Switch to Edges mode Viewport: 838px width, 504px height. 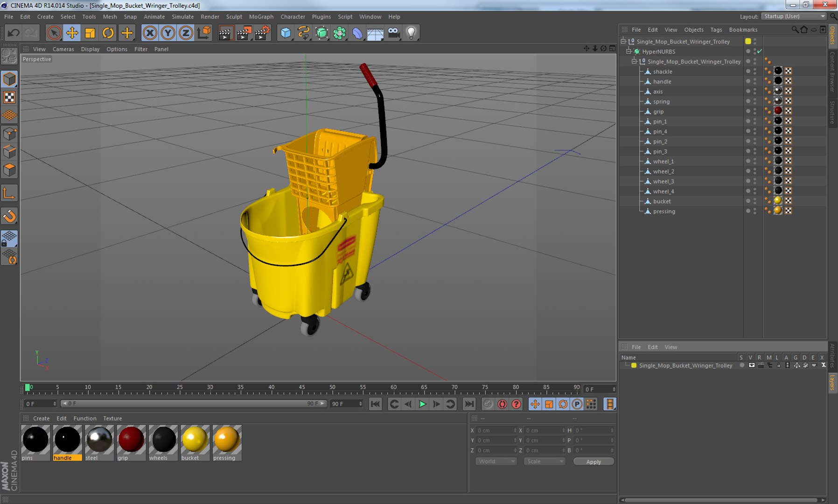click(x=9, y=152)
